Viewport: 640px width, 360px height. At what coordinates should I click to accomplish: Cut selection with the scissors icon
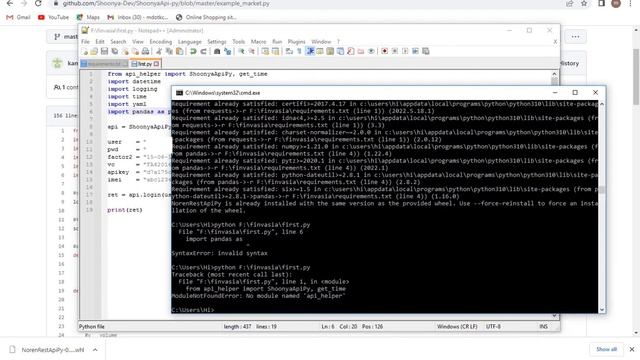click(158, 51)
